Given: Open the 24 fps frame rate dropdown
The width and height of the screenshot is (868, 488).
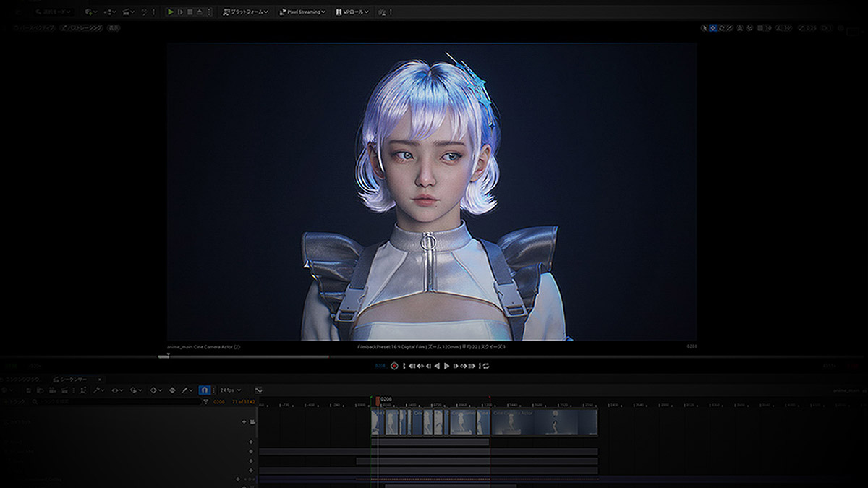Looking at the screenshot, I should [x=230, y=390].
